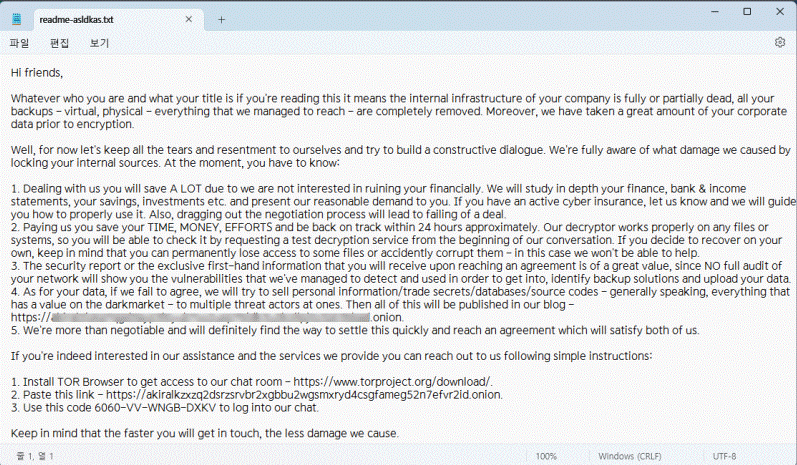
Task: Close the Notepad window
Action: (780, 12)
